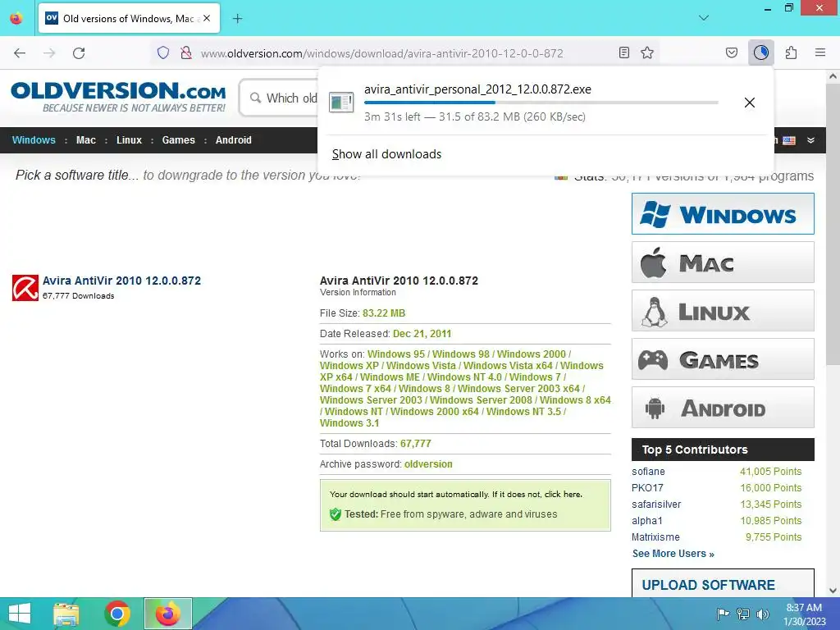Select the Windows navigation menu item
840x630 pixels.
point(34,139)
